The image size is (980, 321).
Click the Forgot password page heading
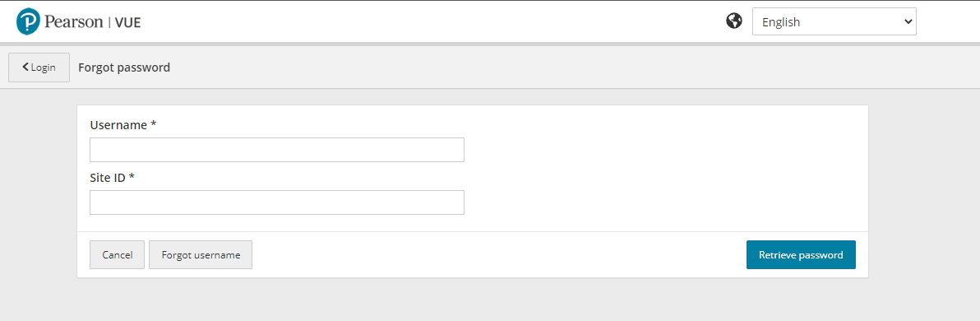[124, 67]
